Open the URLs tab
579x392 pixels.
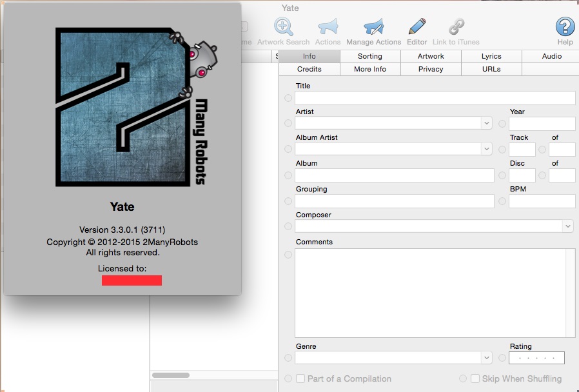491,69
